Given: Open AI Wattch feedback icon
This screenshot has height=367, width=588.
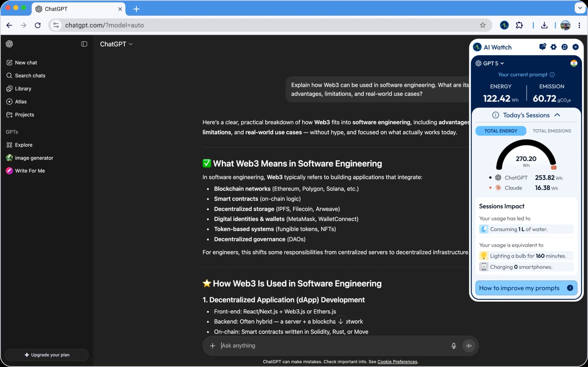Looking at the screenshot, I should click(542, 47).
